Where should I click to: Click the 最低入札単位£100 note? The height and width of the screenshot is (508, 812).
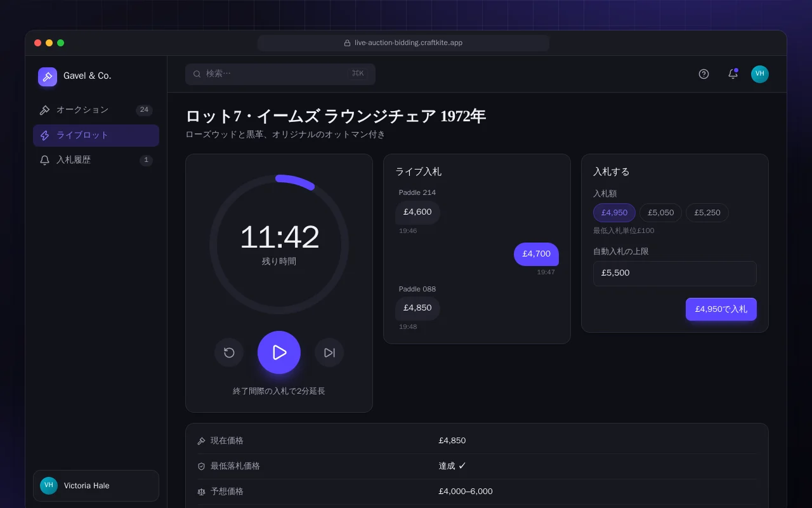tap(624, 231)
